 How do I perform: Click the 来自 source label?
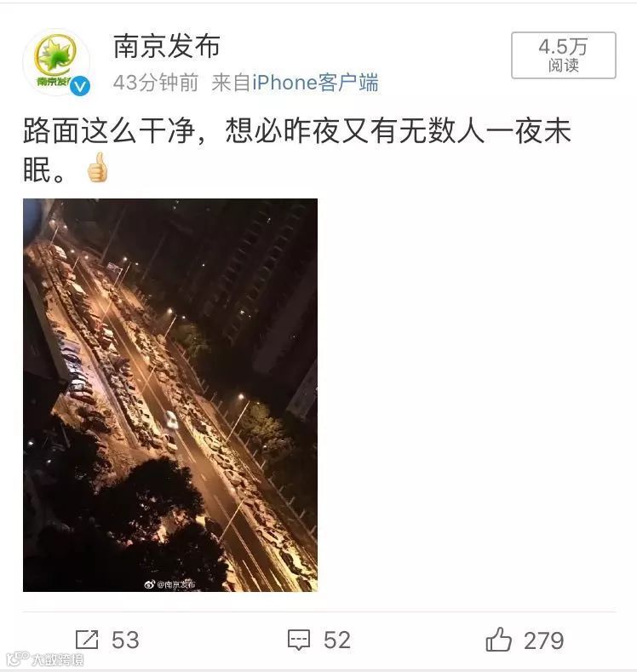pos(231,83)
